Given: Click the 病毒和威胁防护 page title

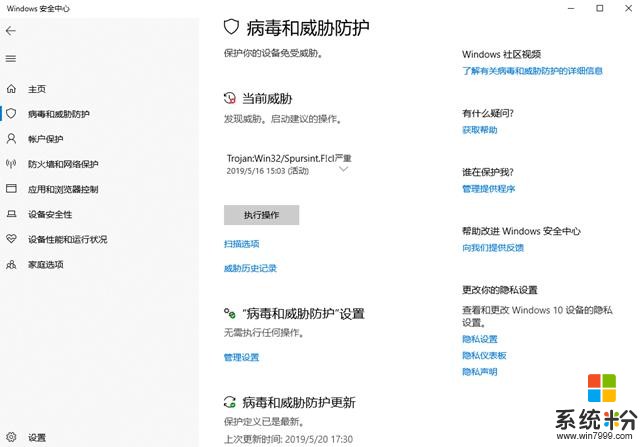Looking at the screenshot, I should tap(308, 27).
